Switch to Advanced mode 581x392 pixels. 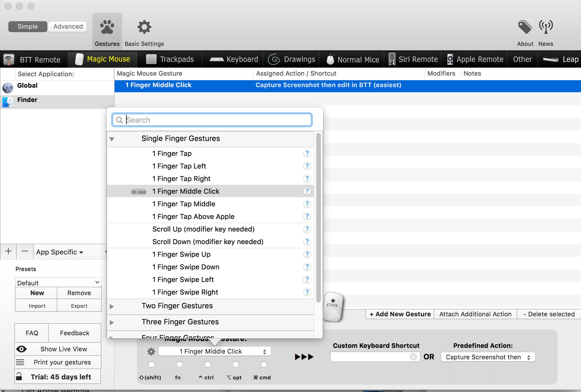[68, 27]
